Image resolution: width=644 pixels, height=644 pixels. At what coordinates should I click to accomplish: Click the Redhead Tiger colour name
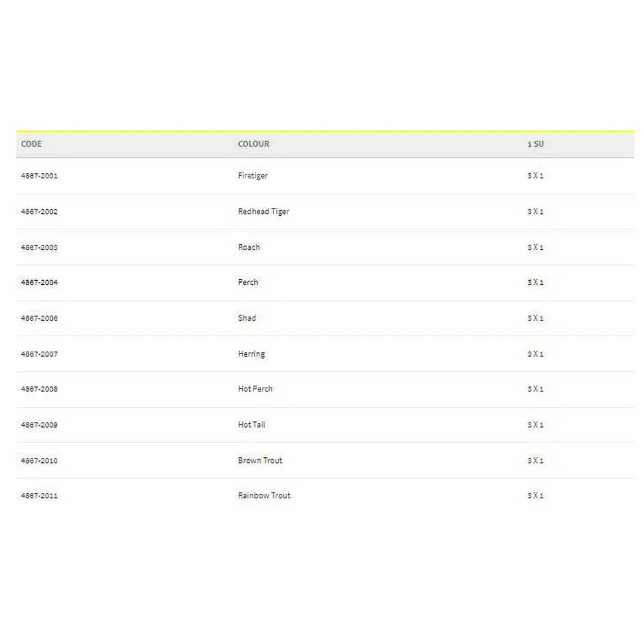click(x=263, y=212)
